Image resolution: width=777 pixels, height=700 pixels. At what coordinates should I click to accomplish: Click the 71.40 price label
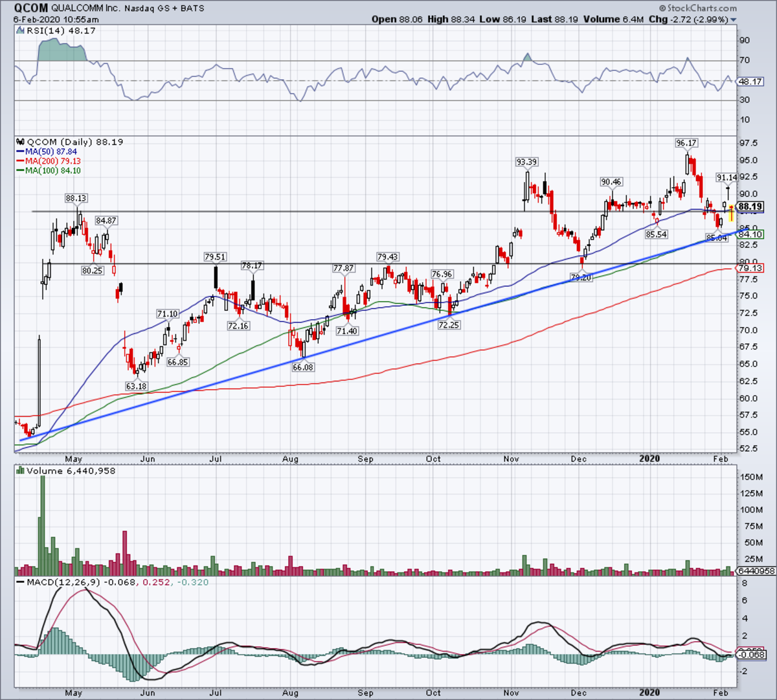click(347, 331)
